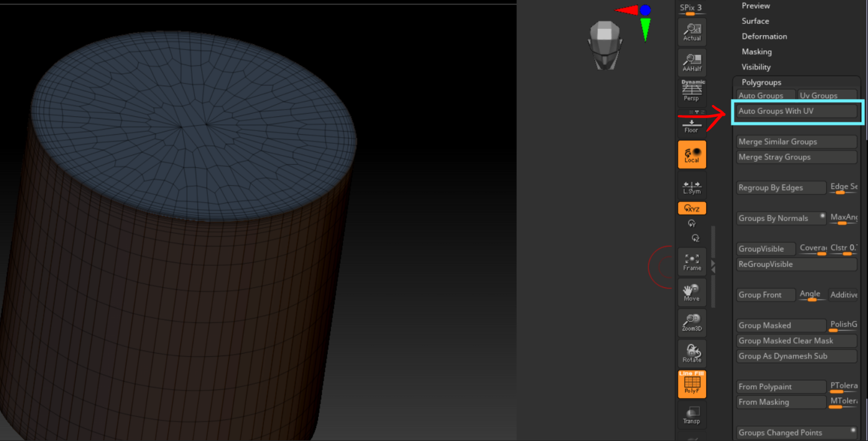The image size is (868, 441).
Task: Click Auto Groups With UV
Action: pyautogui.click(x=797, y=111)
